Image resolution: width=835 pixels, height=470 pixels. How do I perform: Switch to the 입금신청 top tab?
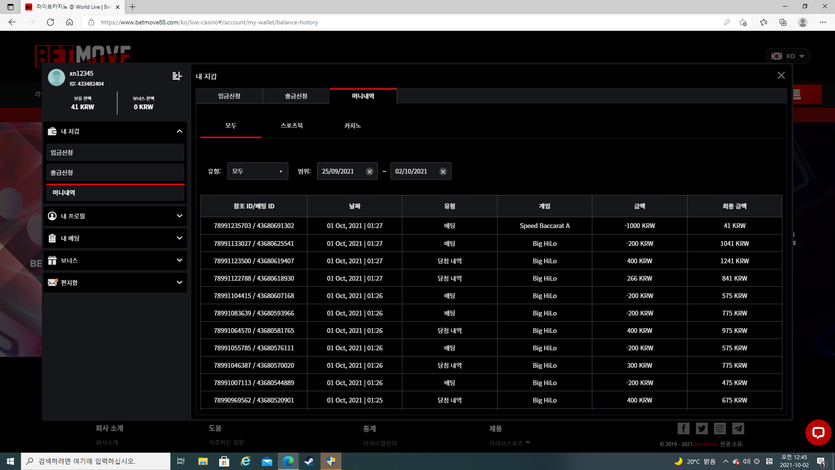(x=229, y=96)
